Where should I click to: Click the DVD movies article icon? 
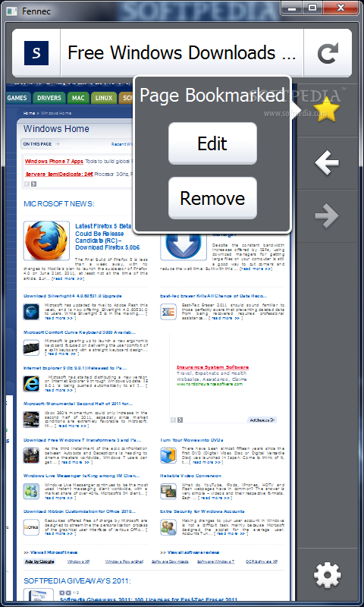coord(168,456)
